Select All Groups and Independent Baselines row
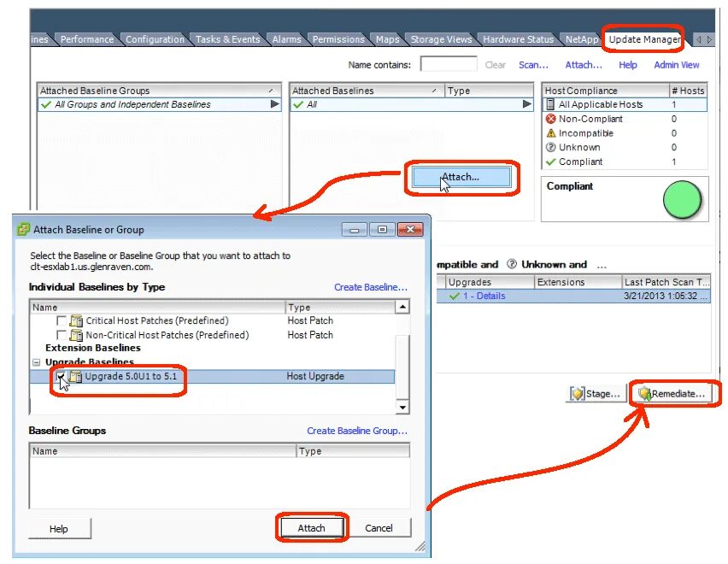The image size is (728, 564). pyautogui.click(x=159, y=104)
